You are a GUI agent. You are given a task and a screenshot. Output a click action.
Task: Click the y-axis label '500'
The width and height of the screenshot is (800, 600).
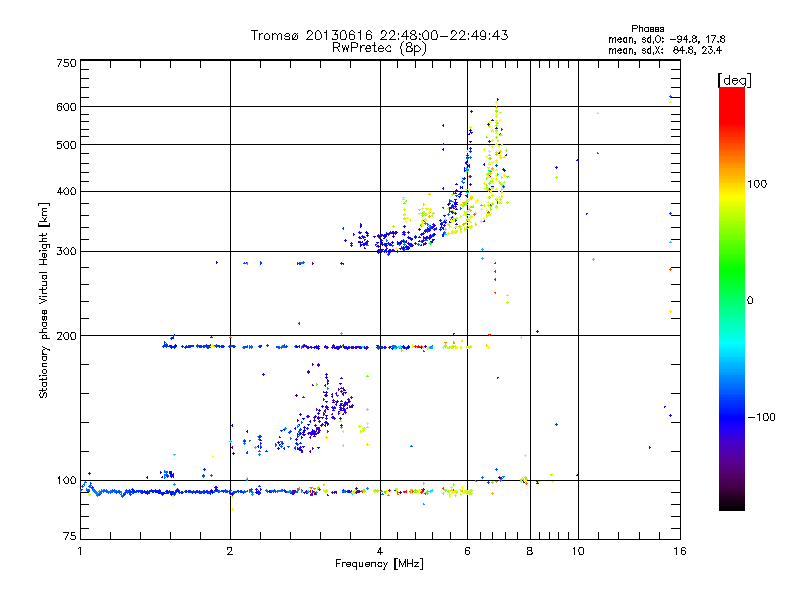point(66,145)
